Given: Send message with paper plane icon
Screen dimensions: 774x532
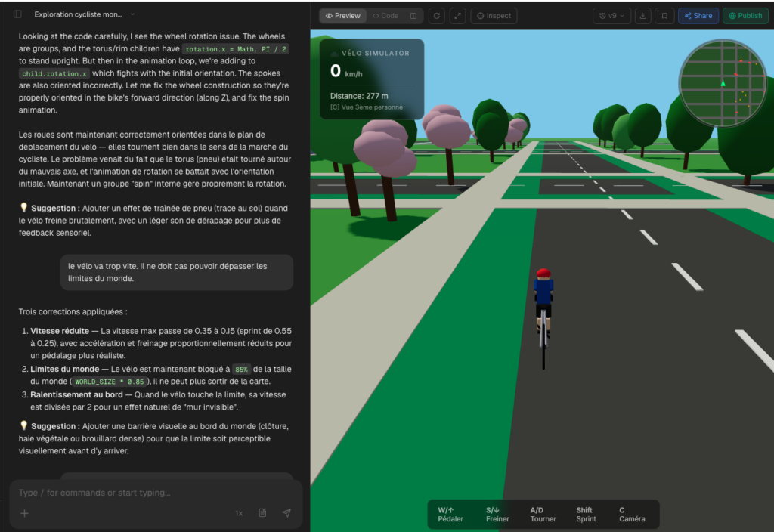Looking at the screenshot, I should pyautogui.click(x=286, y=513).
